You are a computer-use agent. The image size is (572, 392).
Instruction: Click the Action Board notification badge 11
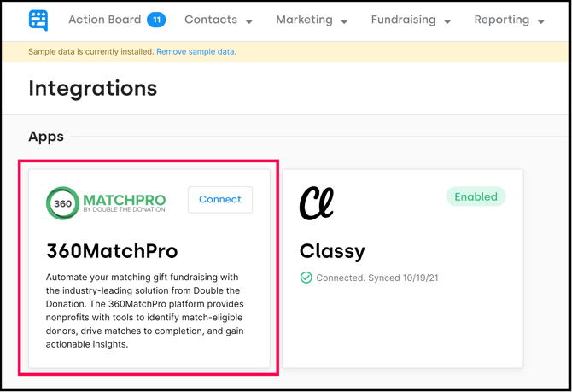(x=156, y=20)
